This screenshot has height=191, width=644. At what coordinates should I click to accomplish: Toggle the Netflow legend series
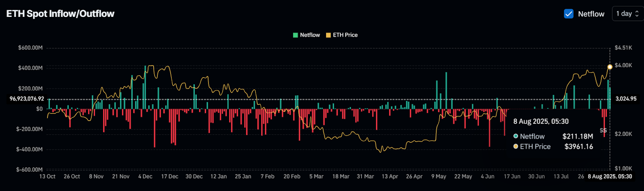(306, 35)
